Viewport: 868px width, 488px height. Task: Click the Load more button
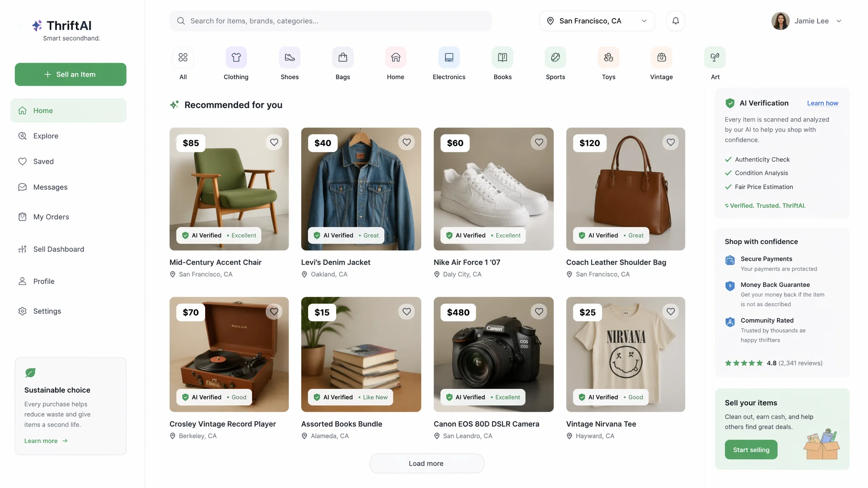(x=426, y=463)
